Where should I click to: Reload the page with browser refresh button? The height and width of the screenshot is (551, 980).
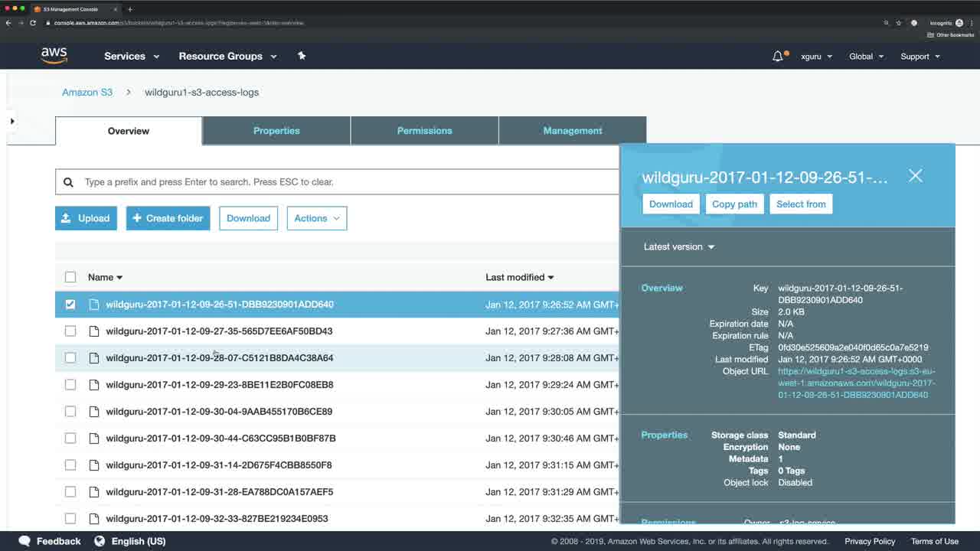[33, 23]
